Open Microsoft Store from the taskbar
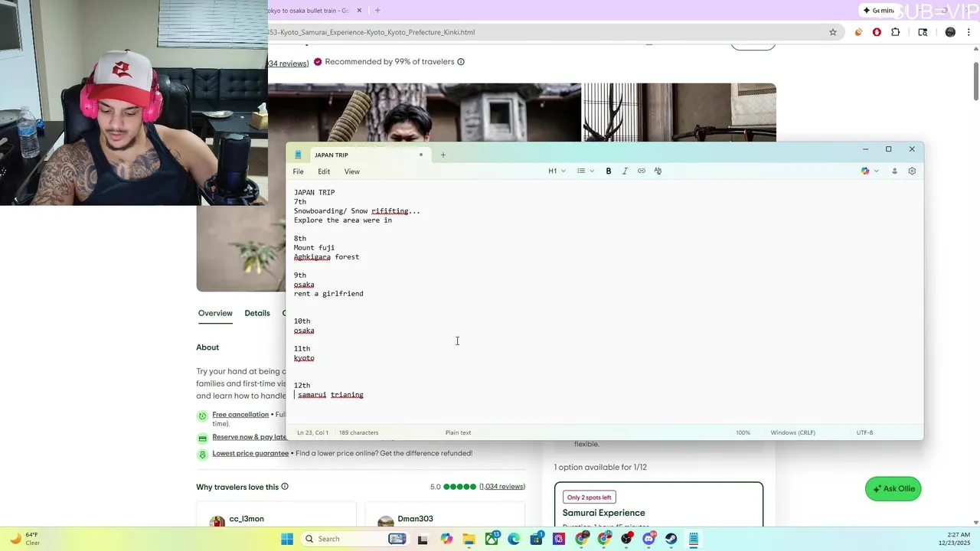Image resolution: width=980 pixels, height=551 pixels. [536, 539]
